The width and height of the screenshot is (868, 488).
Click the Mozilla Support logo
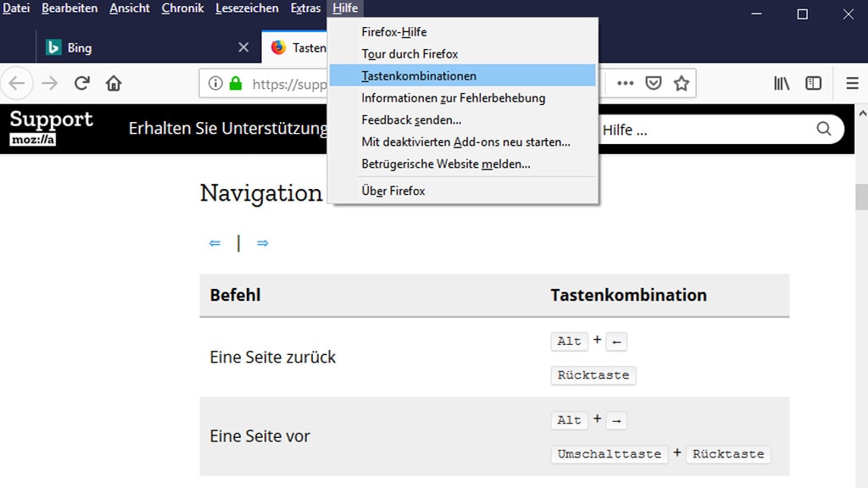(52, 127)
